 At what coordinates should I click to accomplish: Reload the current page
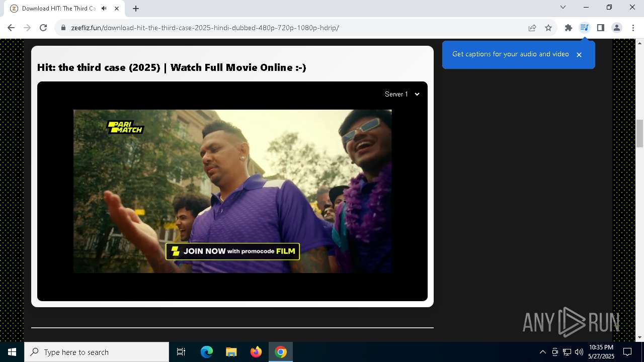[x=43, y=28]
